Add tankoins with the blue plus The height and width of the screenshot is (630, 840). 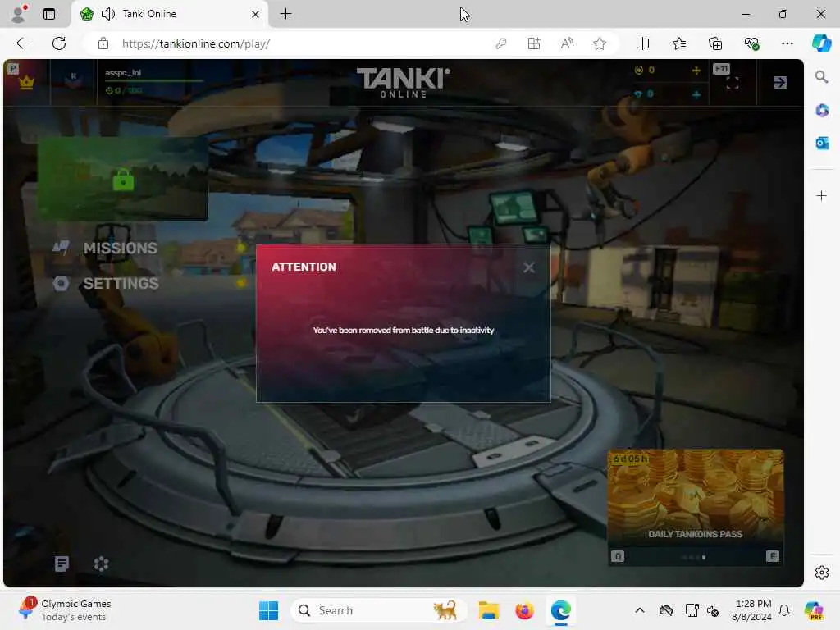pos(696,95)
